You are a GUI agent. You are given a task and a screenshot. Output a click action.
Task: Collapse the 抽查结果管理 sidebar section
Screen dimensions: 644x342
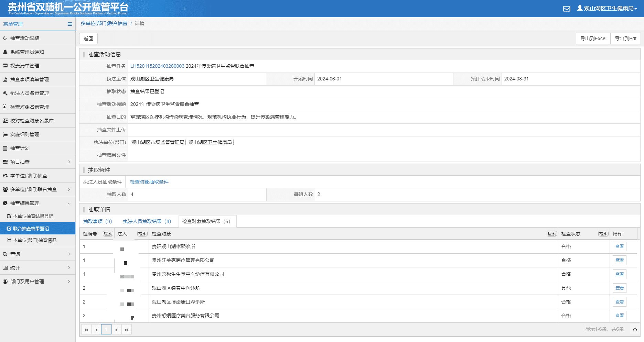pyautogui.click(x=37, y=203)
